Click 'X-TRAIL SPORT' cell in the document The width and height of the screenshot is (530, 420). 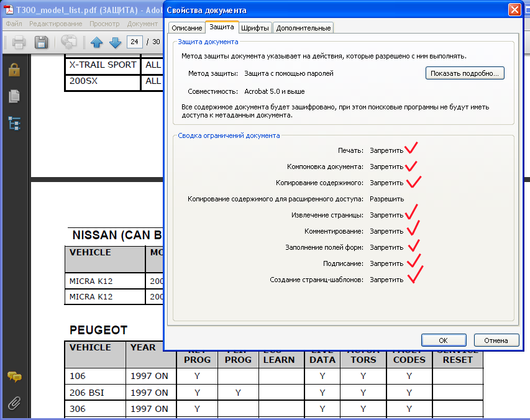coord(103,65)
